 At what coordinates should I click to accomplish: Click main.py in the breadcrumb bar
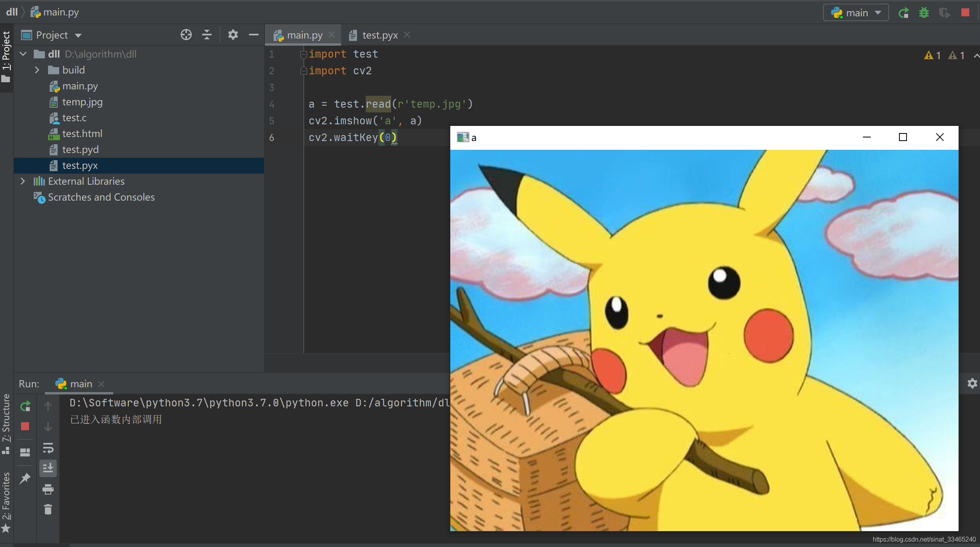click(x=55, y=12)
